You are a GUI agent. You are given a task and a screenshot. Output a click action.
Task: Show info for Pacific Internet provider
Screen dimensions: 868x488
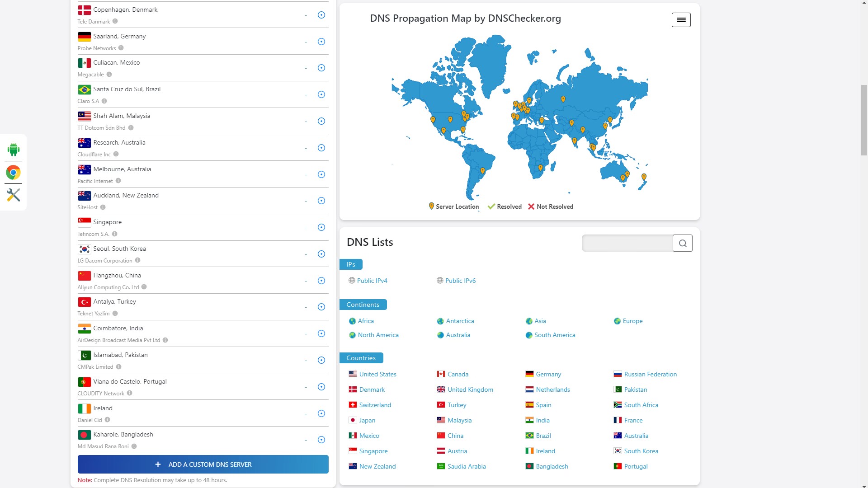point(118,181)
